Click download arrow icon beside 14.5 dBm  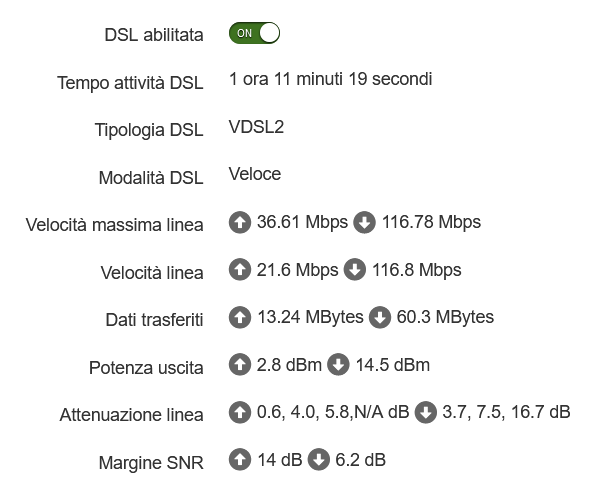click(338, 365)
